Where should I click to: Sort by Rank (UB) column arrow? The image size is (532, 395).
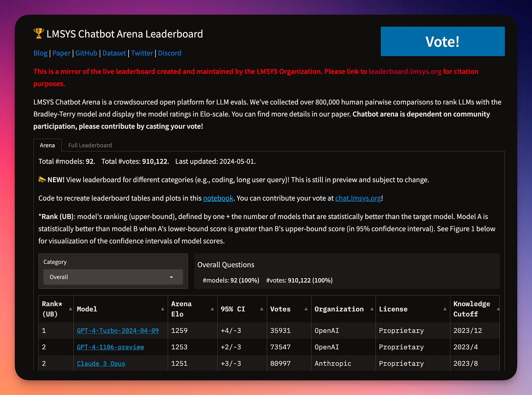click(x=71, y=309)
